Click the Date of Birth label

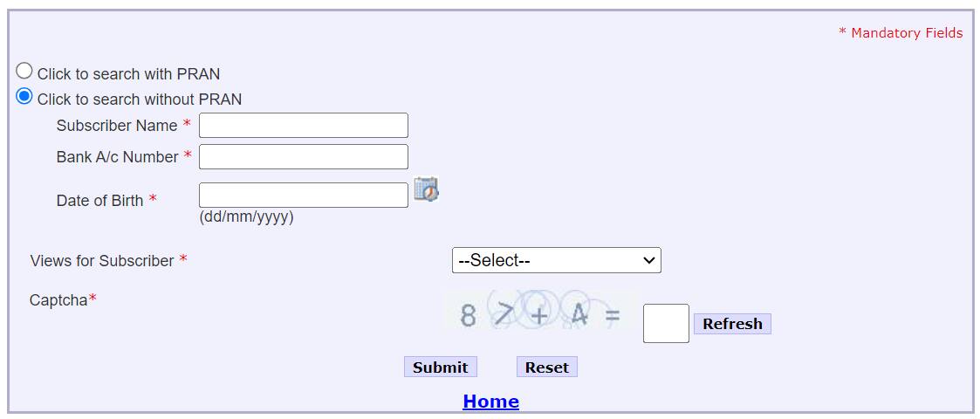coord(99,201)
